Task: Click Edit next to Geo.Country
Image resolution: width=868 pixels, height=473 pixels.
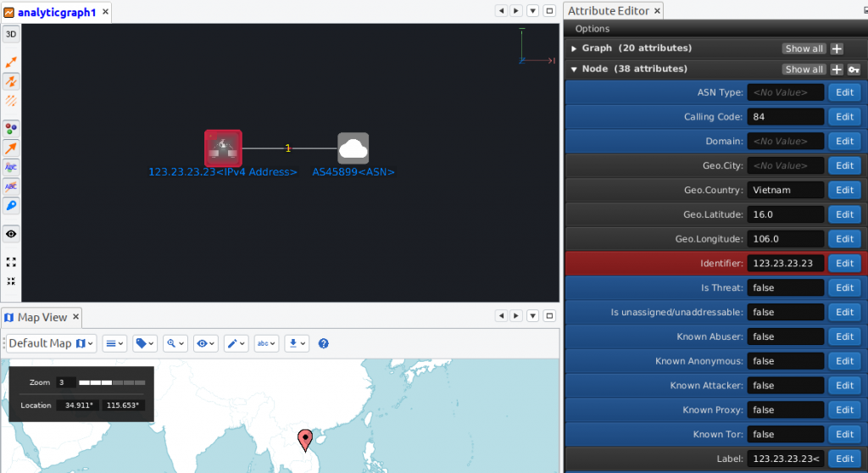Action: point(844,190)
